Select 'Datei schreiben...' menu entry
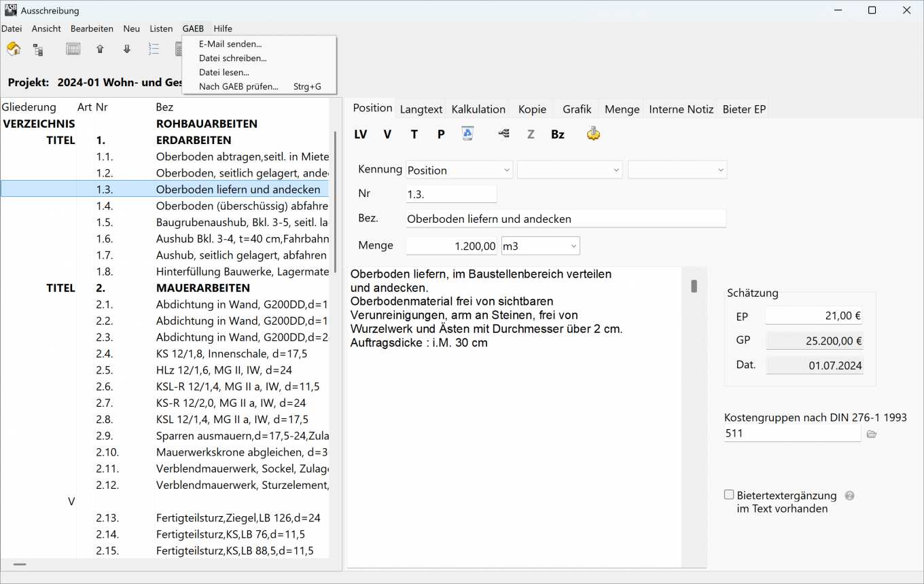The width and height of the screenshot is (924, 584). coord(232,58)
